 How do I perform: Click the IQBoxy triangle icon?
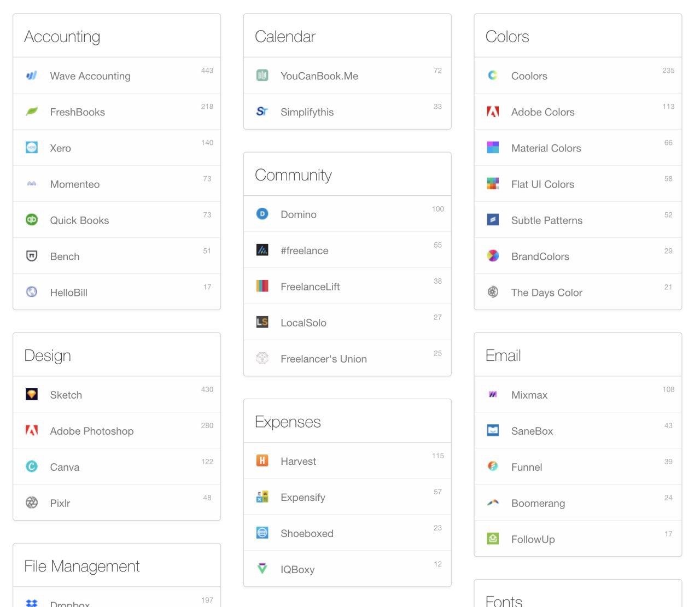pyautogui.click(x=262, y=569)
